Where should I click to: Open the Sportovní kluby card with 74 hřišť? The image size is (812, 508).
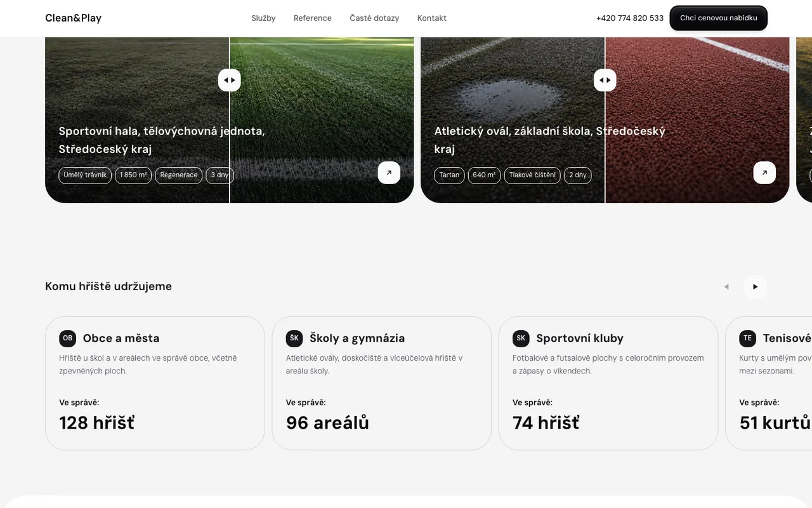pyautogui.click(x=608, y=383)
